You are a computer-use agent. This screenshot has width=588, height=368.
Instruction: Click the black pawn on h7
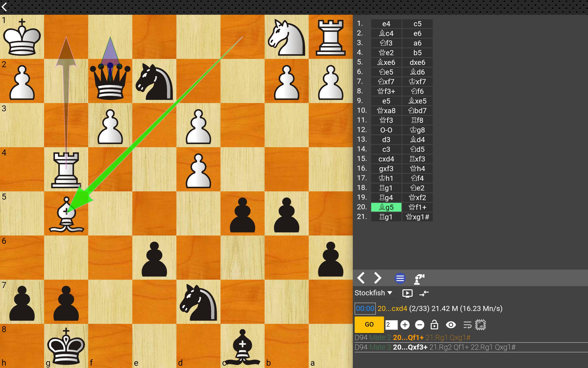point(22,303)
